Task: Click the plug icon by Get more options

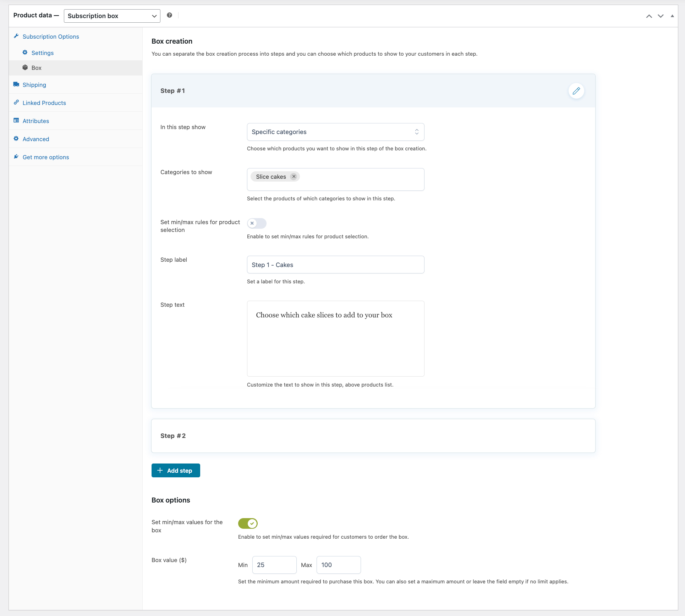Action: pos(16,157)
